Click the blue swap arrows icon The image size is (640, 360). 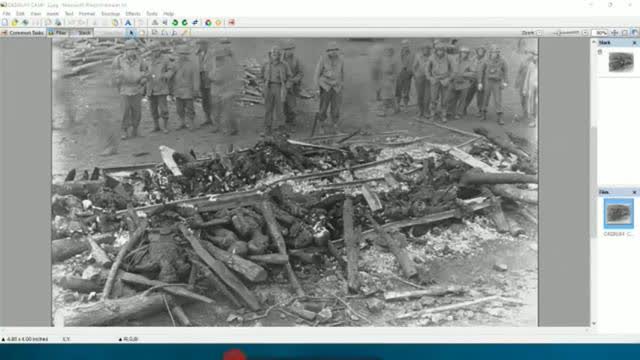195,22
